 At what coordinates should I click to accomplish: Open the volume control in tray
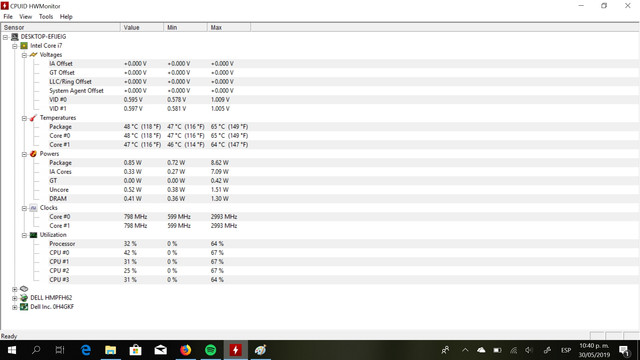click(x=529, y=350)
